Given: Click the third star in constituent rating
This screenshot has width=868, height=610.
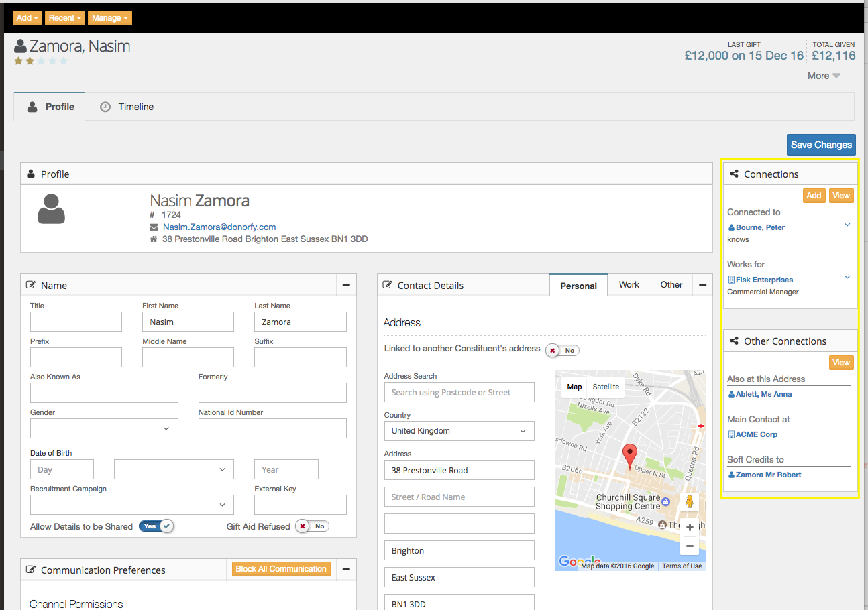Looking at the screenshot, I should pyautogui.click(x=42, y=61).
